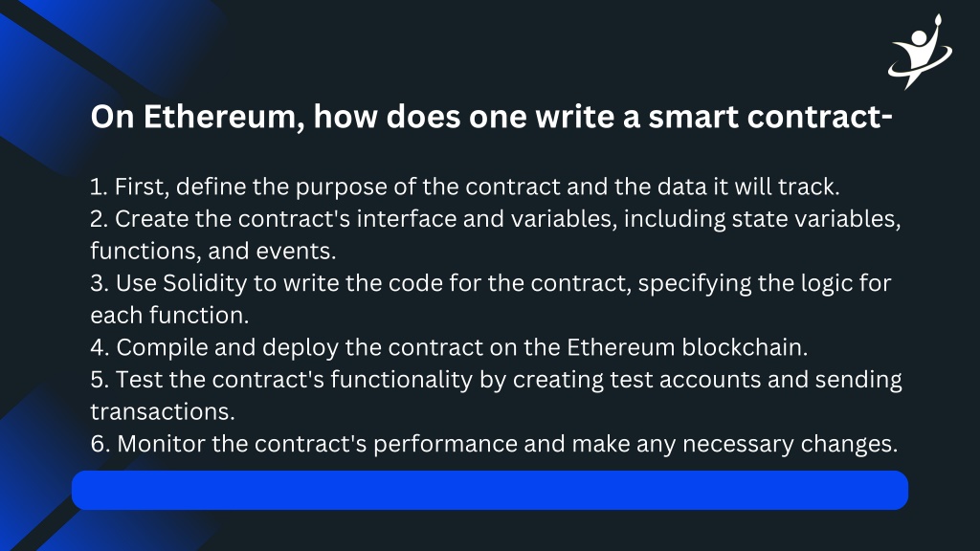Select step 4 'Compile and deploy the contract'

click(449, 348)
